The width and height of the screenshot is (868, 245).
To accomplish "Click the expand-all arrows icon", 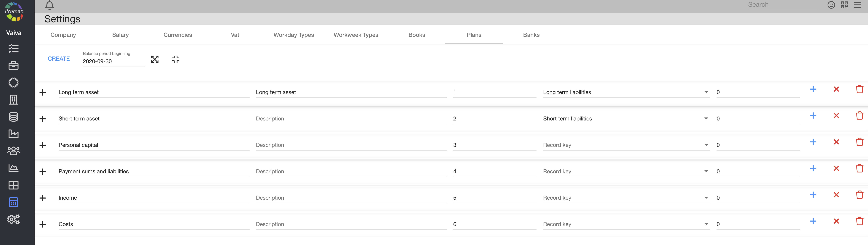I will tap(155, 59).
